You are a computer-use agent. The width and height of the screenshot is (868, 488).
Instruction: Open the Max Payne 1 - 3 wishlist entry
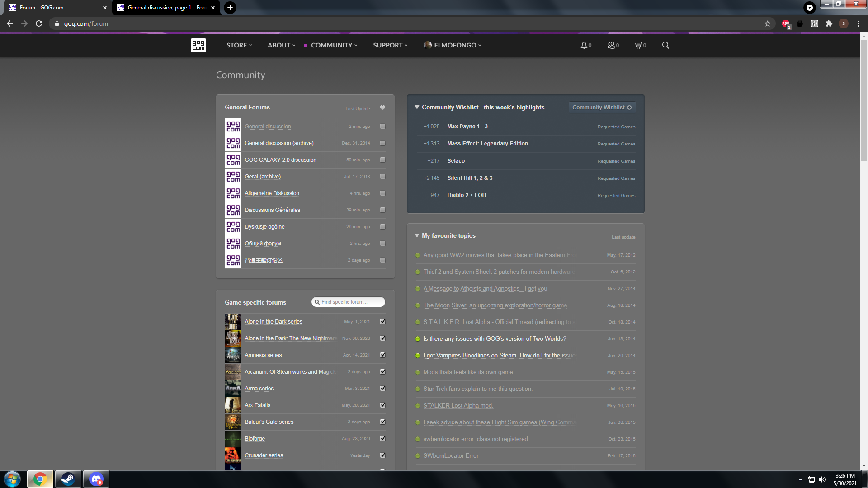click(x=467, y=127)
